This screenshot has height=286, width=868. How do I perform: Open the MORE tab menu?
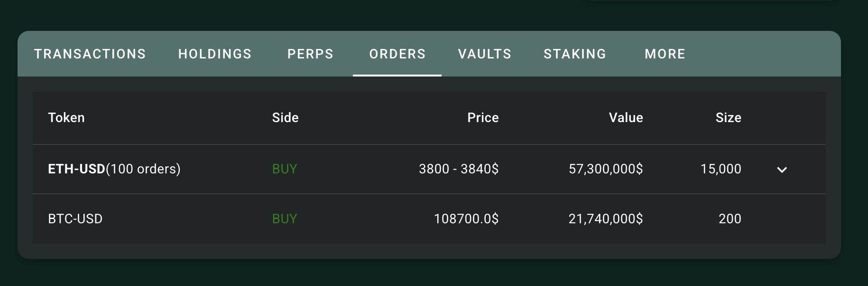tap(665, 54)
